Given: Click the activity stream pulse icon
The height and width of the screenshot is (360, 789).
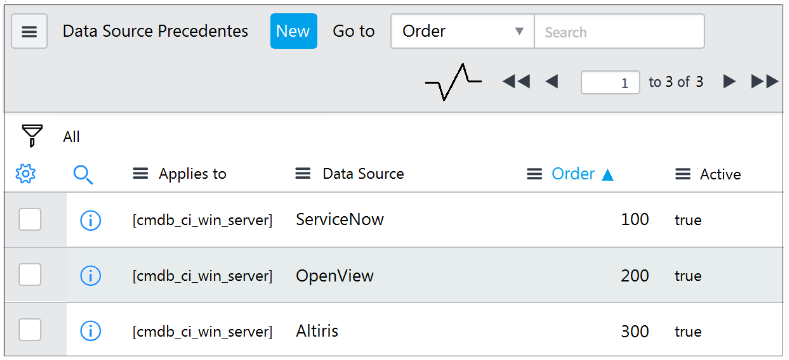Looking at the screenshot, I should (x=453, y=82).
